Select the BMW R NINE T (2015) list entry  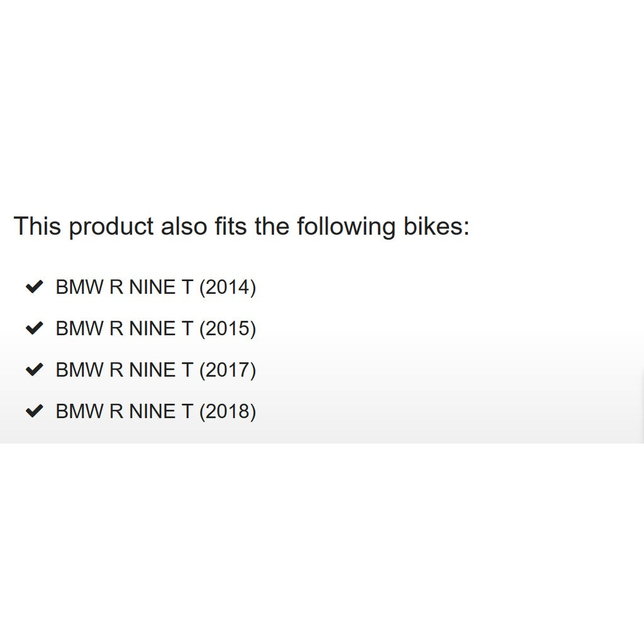(155, 328)
